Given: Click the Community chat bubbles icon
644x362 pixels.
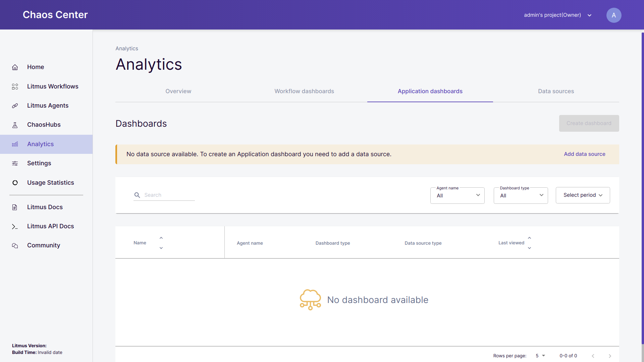Looking at the screenshot, I should coord(15,246).
